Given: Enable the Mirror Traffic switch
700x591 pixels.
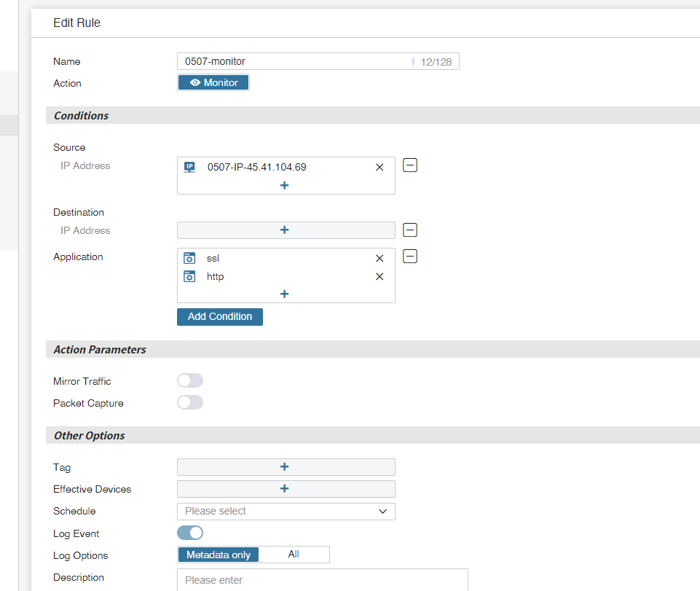Looking at the screenshot, I should (x=190, y=380).
